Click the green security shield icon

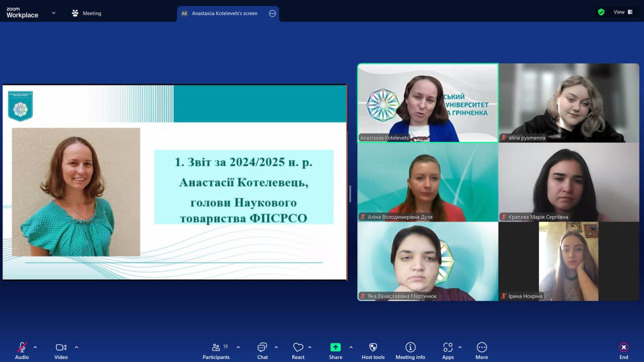coord(601,11)
